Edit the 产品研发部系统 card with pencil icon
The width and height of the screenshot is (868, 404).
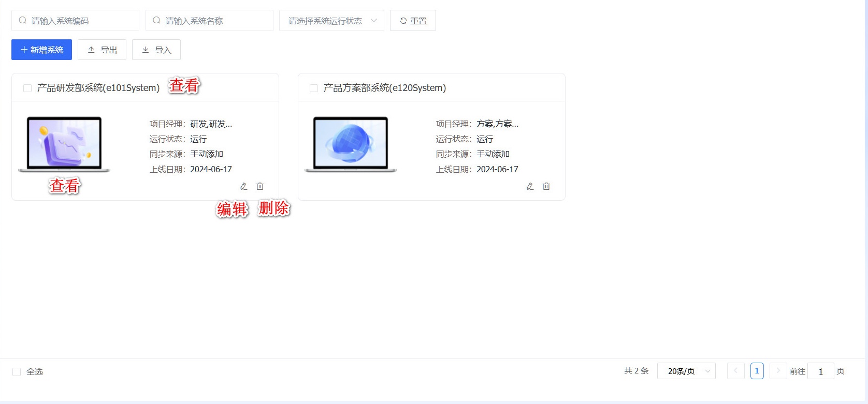pyautogui.click(x=244, y=186)
